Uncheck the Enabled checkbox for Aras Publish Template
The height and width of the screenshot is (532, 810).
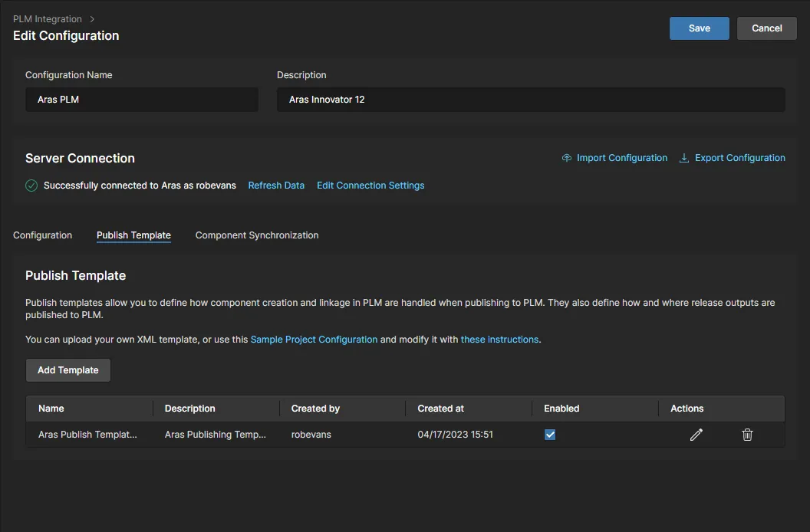pyautogui.click(x=550, y=435)
